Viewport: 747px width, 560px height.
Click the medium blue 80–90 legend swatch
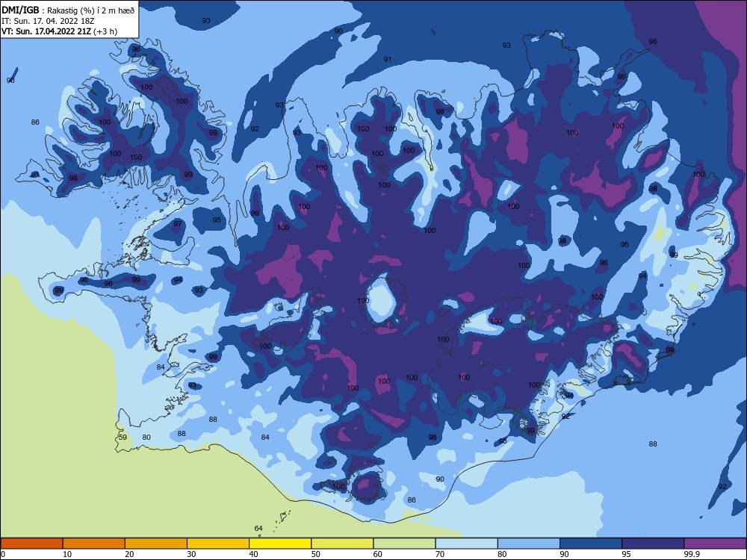[529, 544]
